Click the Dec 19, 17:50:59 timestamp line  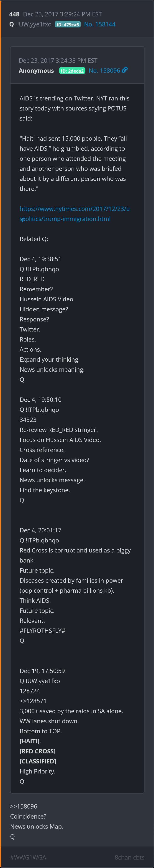click(42, 671)
